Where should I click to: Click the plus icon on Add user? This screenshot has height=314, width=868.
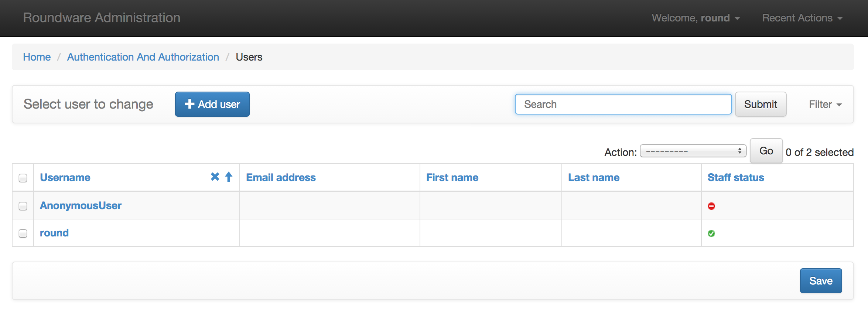189,104
